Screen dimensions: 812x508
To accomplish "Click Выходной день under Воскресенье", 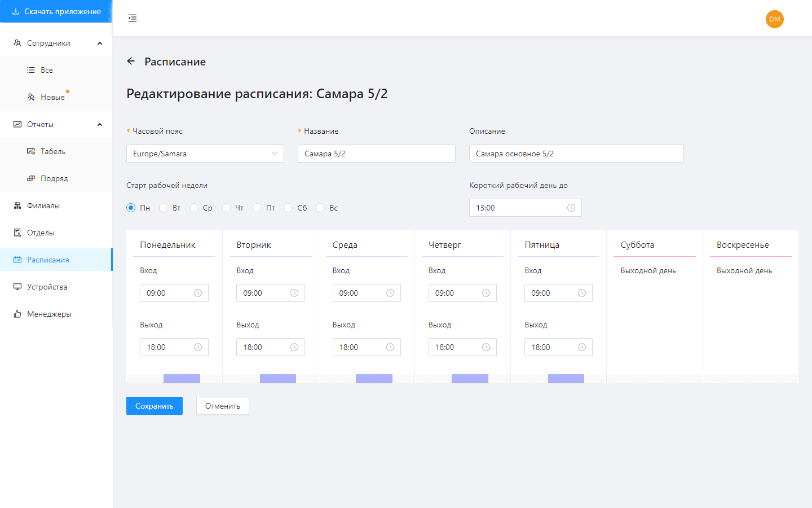I will tap(744, 271).
